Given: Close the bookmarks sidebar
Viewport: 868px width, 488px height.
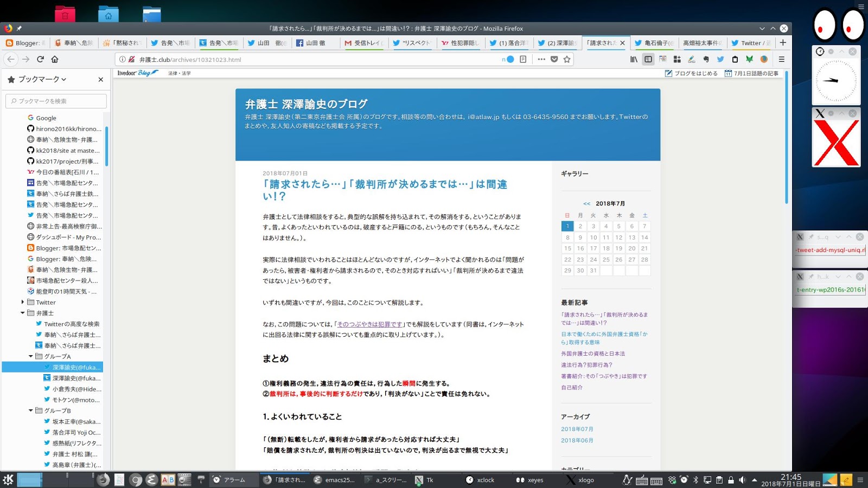Looking at the screenshot, I should pyautogui.click(x=100, y=79).
